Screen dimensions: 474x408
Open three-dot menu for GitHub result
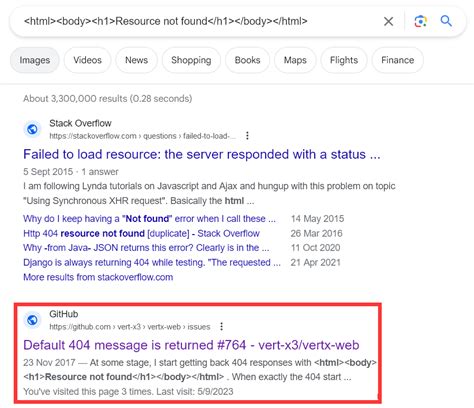(221, 326)
